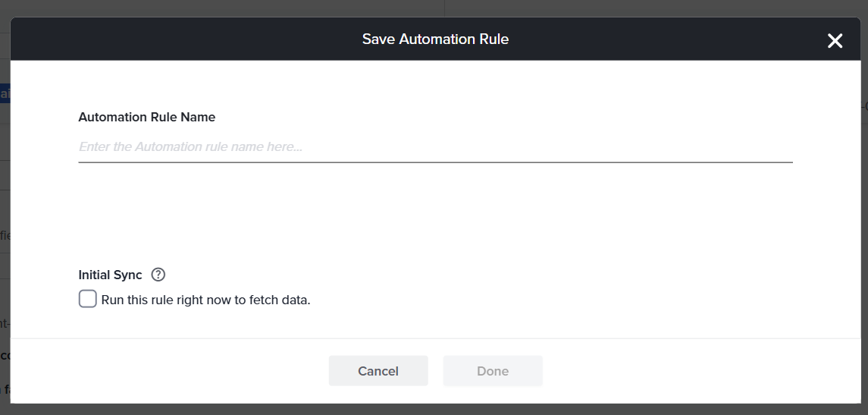The width and height of the screenshot is (868, 415).
Task: Focus the Automation Rule Name input field
Action: (x=435, y=146)
